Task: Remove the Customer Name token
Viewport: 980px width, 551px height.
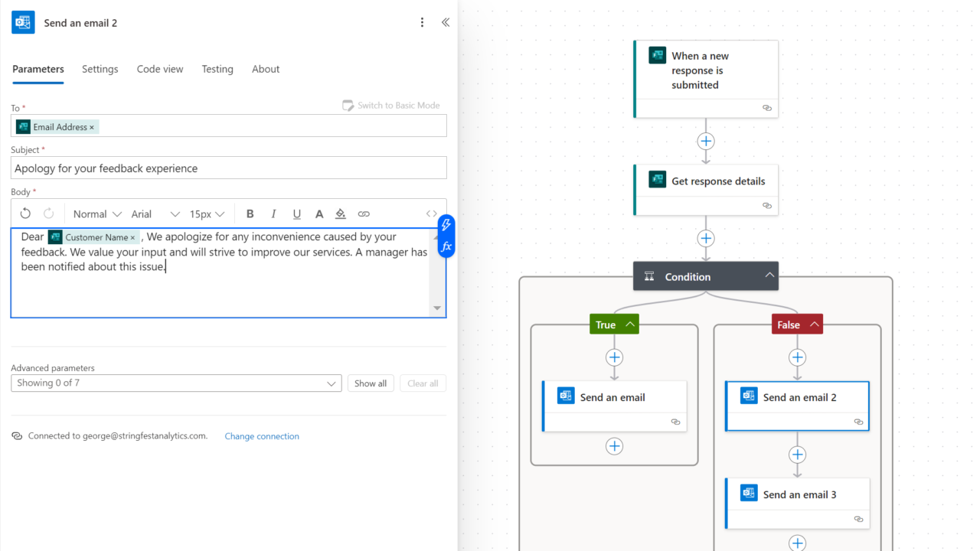Action: coord(132,237)
